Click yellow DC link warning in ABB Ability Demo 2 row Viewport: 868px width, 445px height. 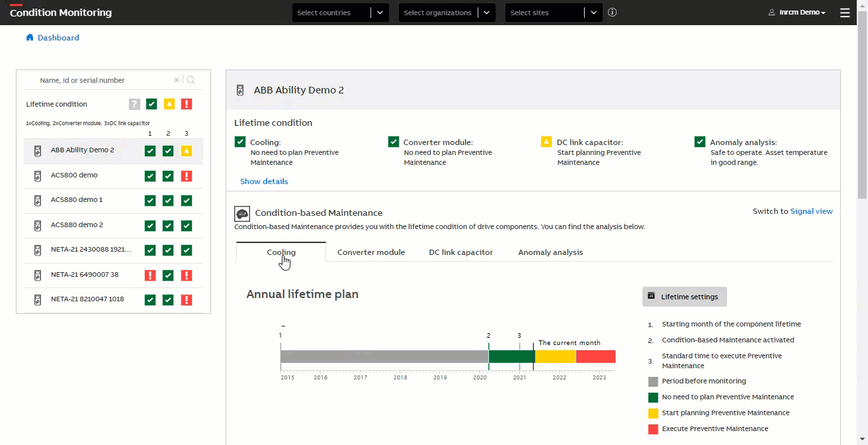(x=187, y=150)
